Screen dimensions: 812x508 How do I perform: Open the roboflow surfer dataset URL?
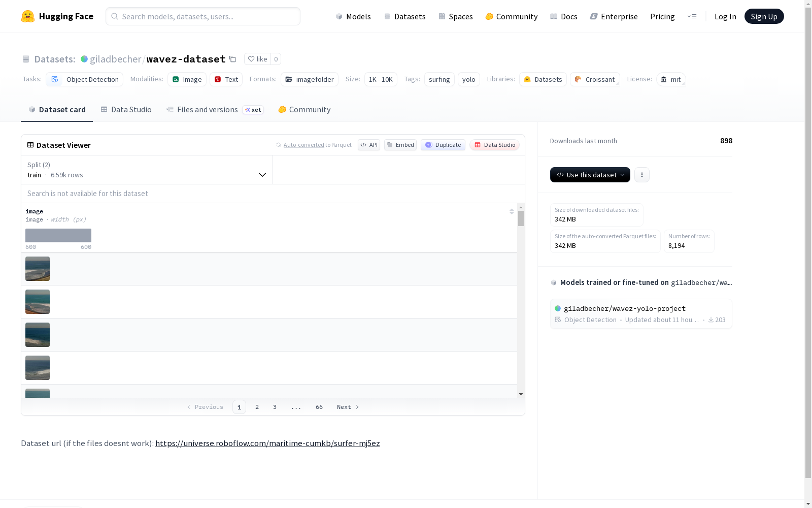coord(267,443)
